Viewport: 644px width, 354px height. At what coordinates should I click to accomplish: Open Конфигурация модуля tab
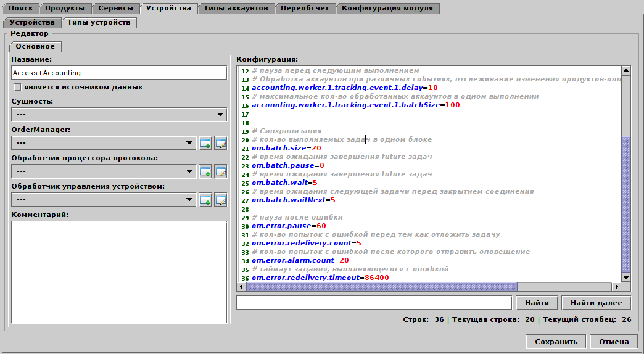click(x=387, y=8)
